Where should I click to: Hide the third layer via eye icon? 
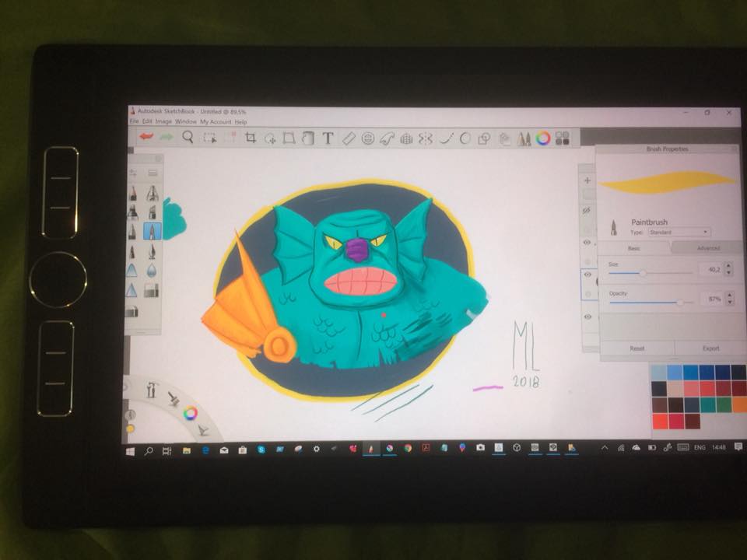click(587, 243)
